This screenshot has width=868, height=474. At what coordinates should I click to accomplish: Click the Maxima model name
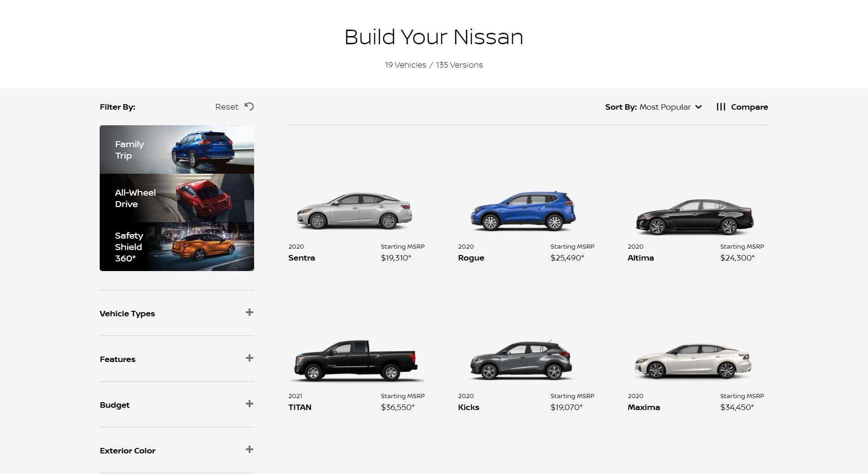[x=644, y=407]
